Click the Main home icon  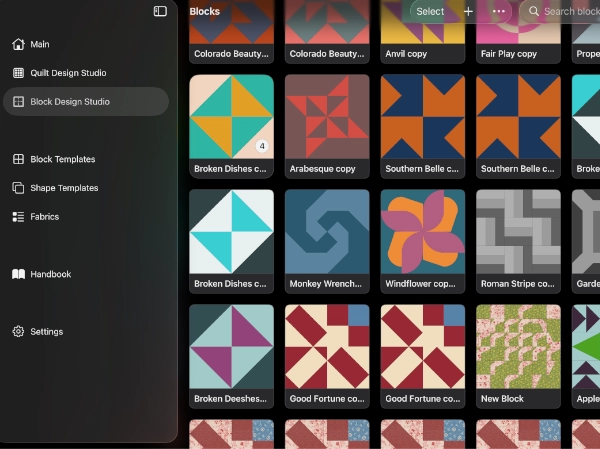pos(18,44)
